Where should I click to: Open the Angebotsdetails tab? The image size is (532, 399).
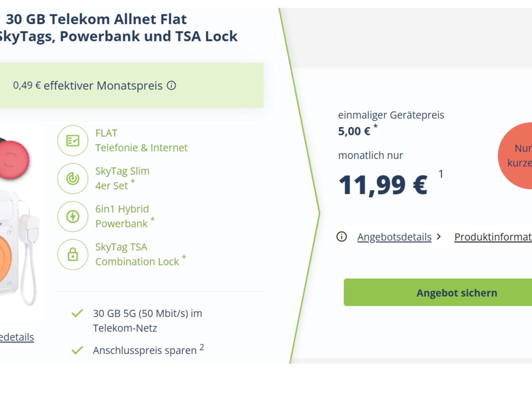[394, 236]
